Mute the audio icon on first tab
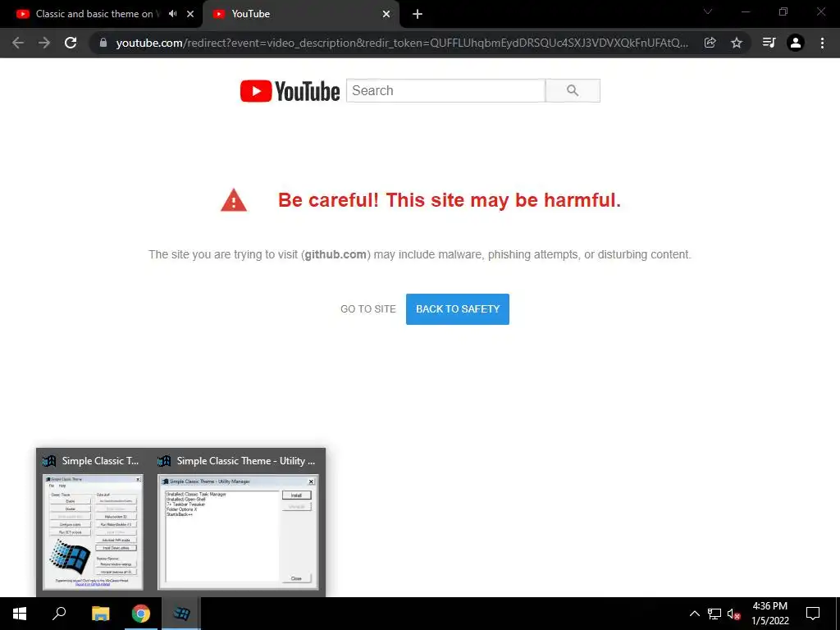The width and height of the screenshot is (840, 630). (x=172, y=14)
